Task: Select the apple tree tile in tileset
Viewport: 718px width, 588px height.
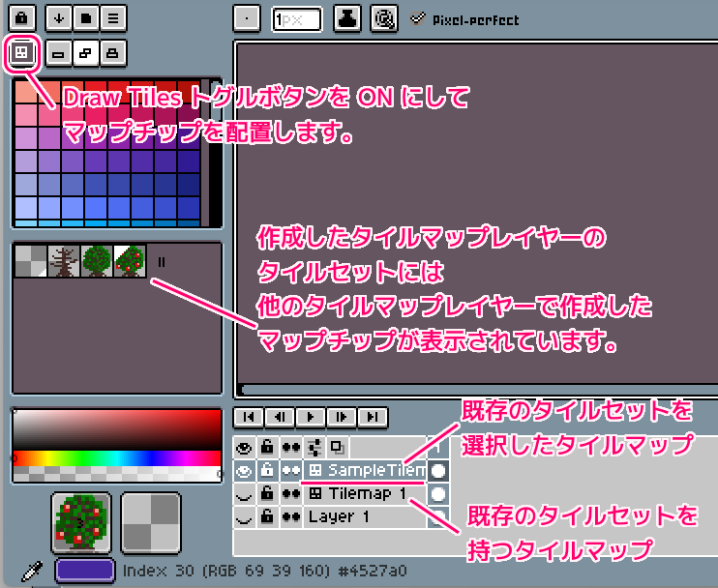Action: click(130, 261)
